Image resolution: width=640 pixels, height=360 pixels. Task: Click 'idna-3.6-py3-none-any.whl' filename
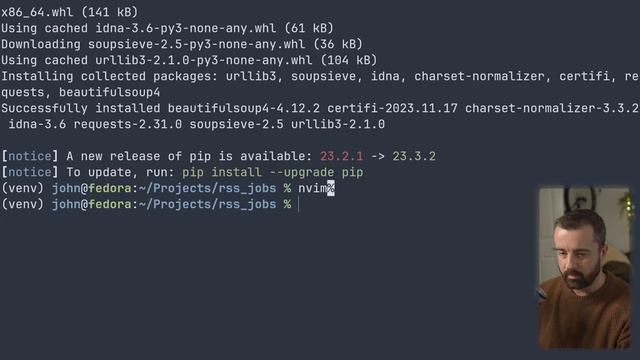186,29
